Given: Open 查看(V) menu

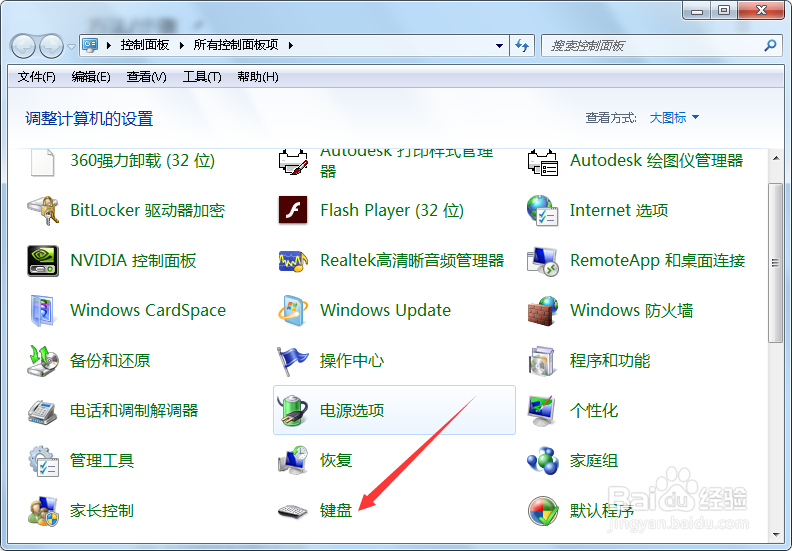Looking at the screenshot, I should [146, 77].
